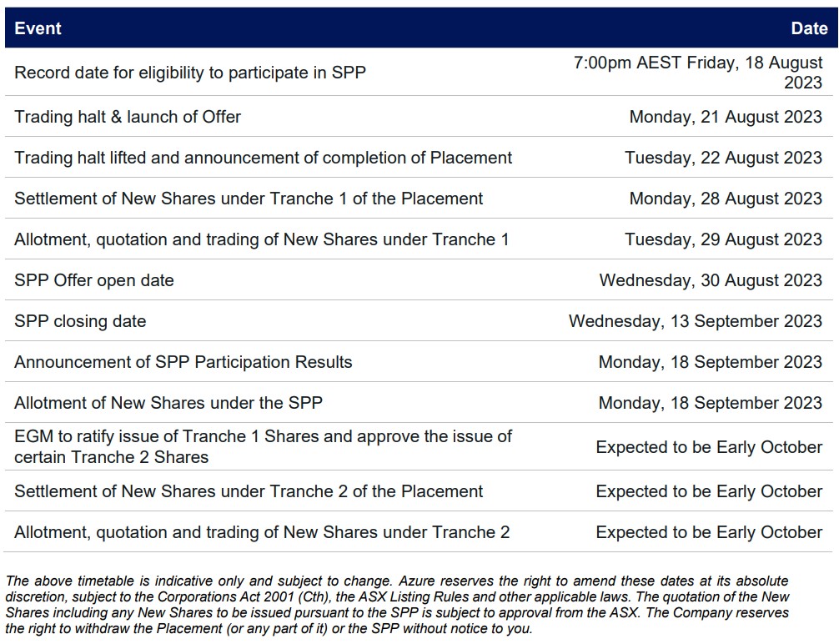Select "Trading halt & launch of Offer" row
Viewport: 839px width, 644px height.
pos(128,117)
